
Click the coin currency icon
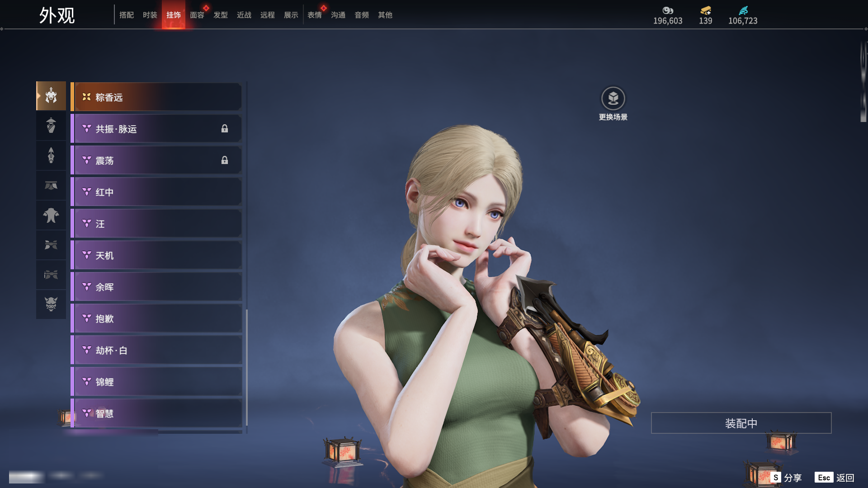tap(668, 10)
